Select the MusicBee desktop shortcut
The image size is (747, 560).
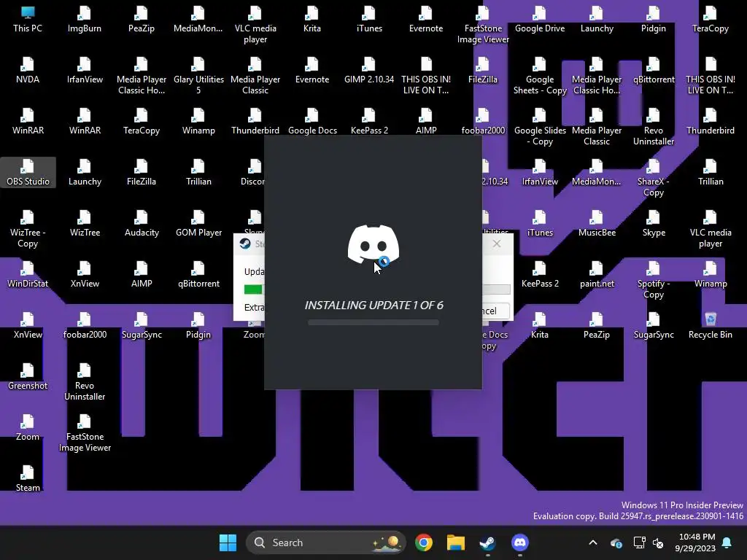pyautogui.click(x=597, y=223)
